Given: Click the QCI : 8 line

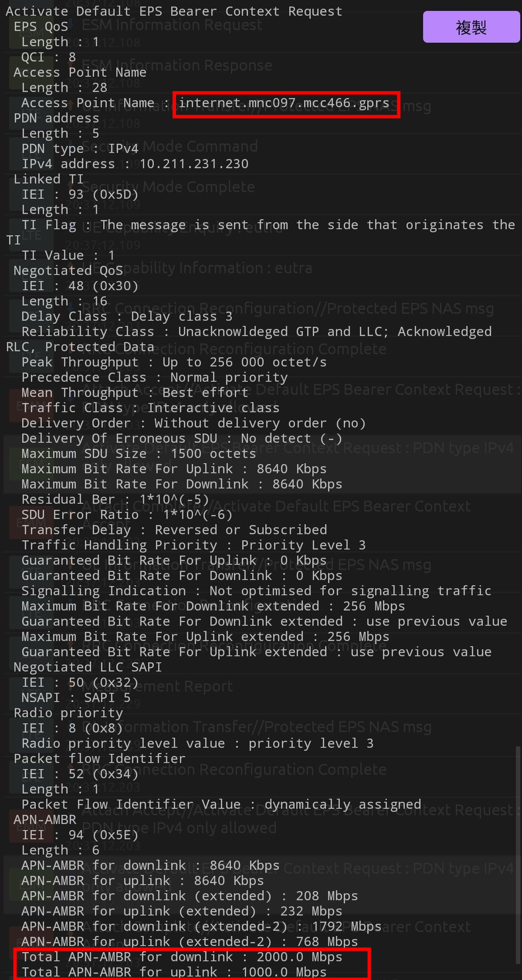Looking at the screenshot, I should (48, 57).
